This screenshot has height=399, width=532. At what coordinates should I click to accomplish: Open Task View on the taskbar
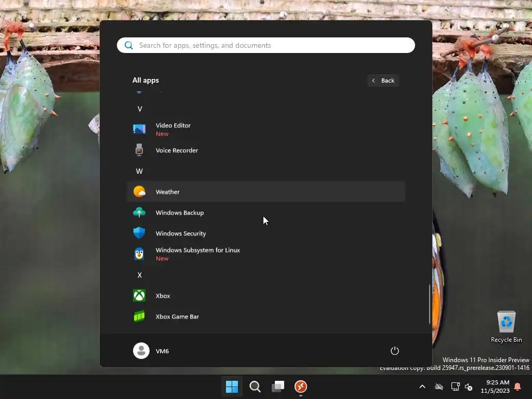pos(278,387)
